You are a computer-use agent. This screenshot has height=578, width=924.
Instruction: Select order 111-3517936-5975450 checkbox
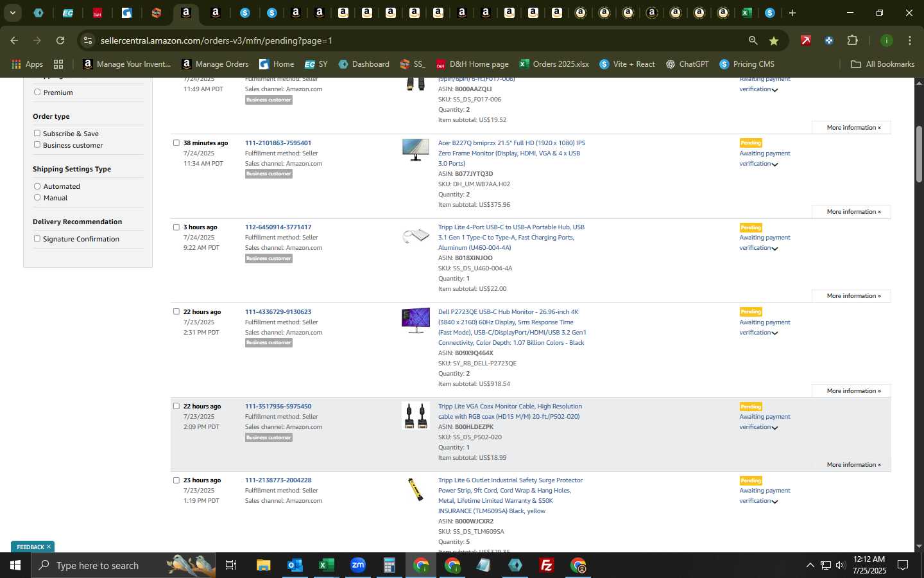(176, 406)
